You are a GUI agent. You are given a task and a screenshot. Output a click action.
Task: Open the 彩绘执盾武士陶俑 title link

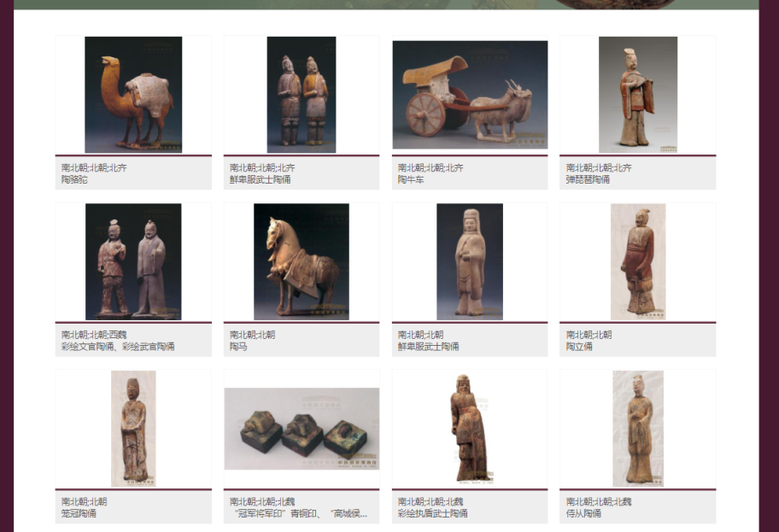(x=432, y=514)
